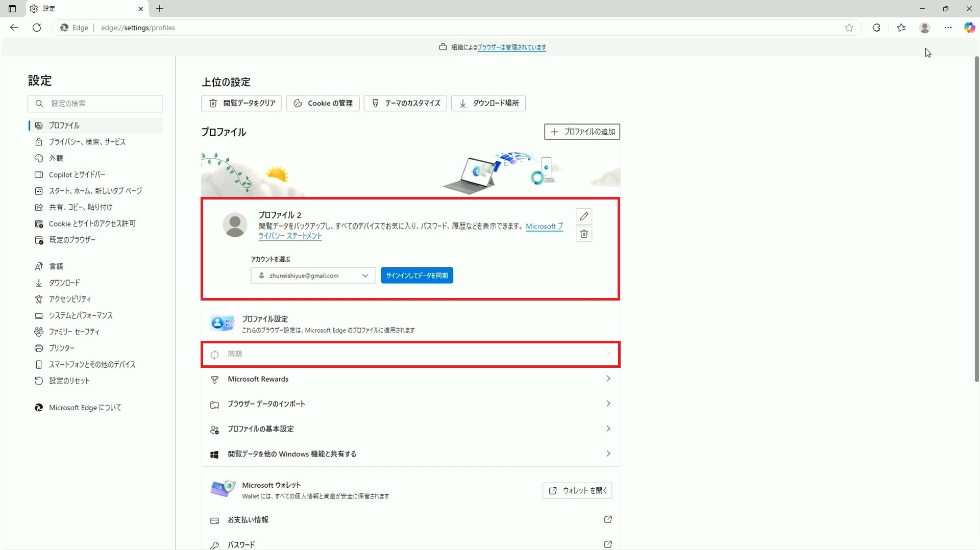The height and width of the screenshot is (550, 980).
Task: Expand プロファイルの基本設定 row
Action: tap(410, 429)
